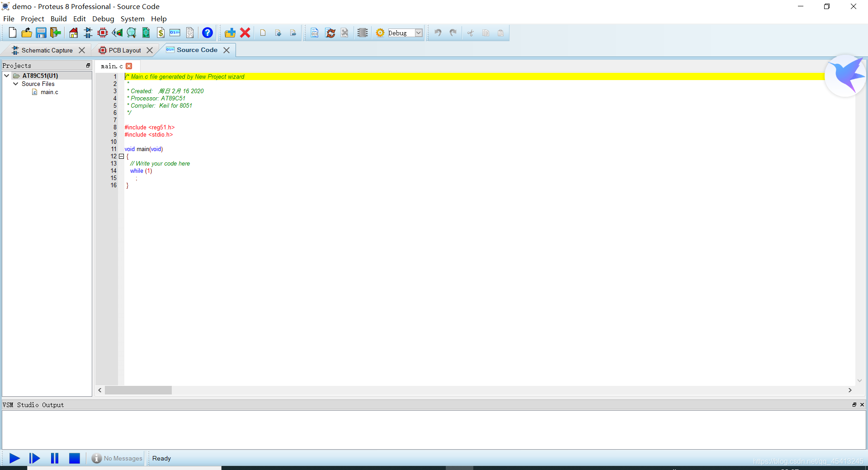Viewport: 868px width, 470px height.
Task: Step the simulation by one frame
Action: 34,458
